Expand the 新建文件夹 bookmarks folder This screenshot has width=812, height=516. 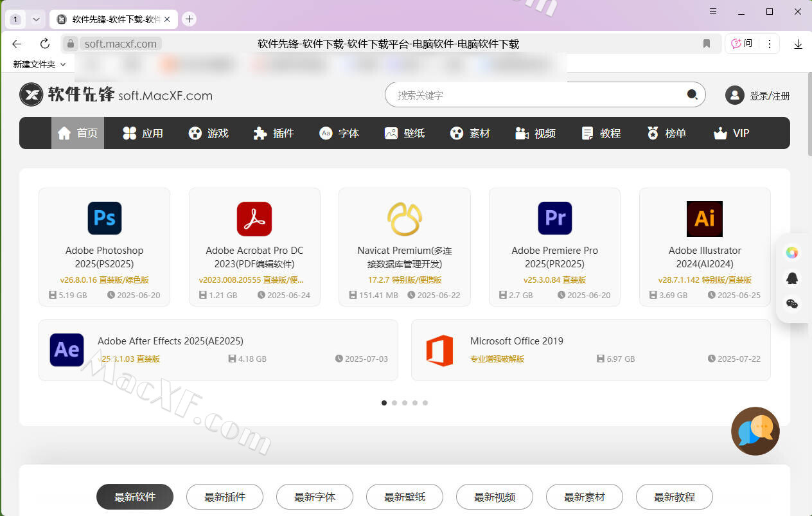[x=39, y=64]
